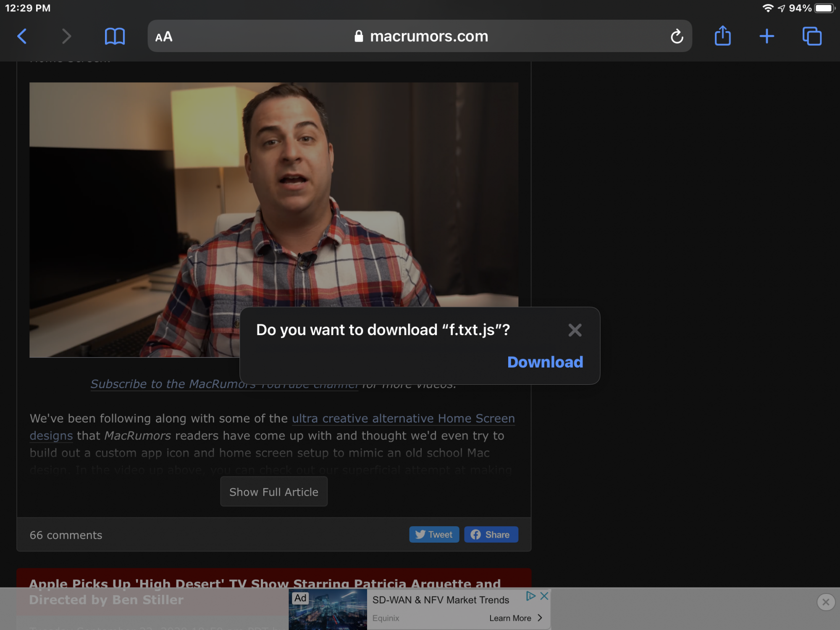Close the bottom banner ad circle

click(825, 602)
